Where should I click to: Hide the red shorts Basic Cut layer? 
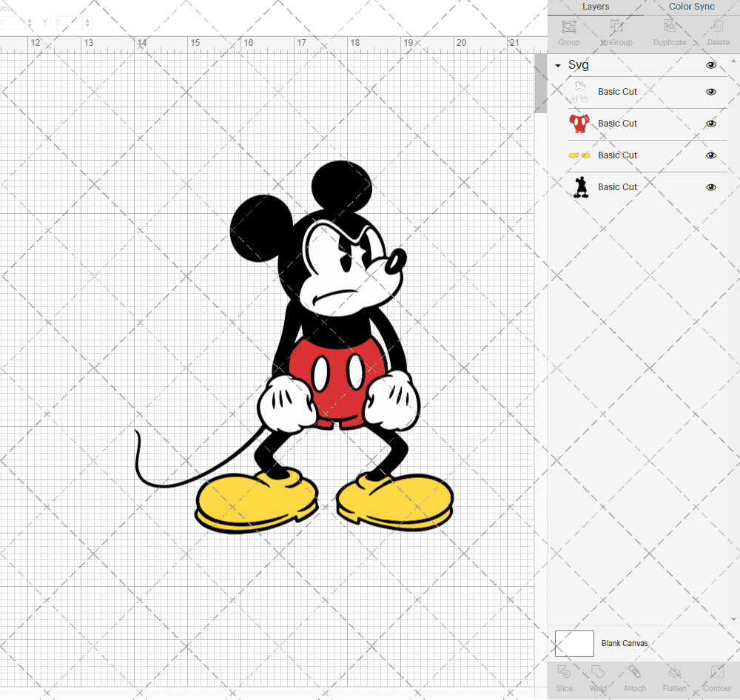coord(710,124)
